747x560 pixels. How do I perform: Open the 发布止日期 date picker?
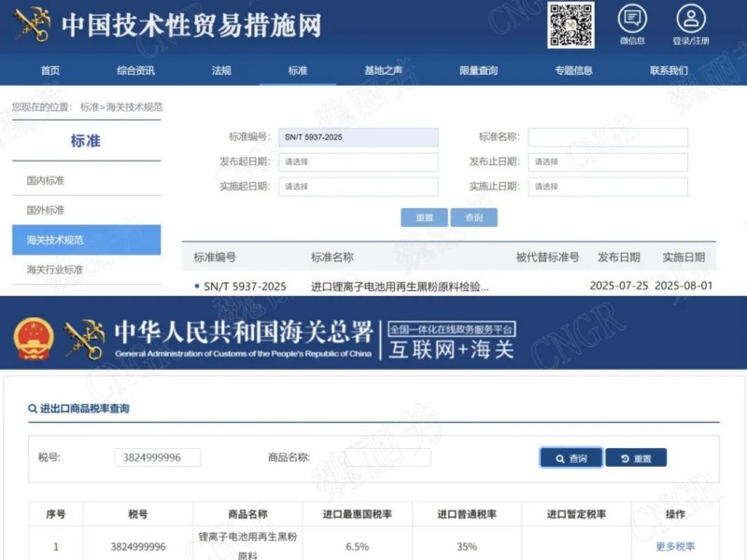[608, 161]
